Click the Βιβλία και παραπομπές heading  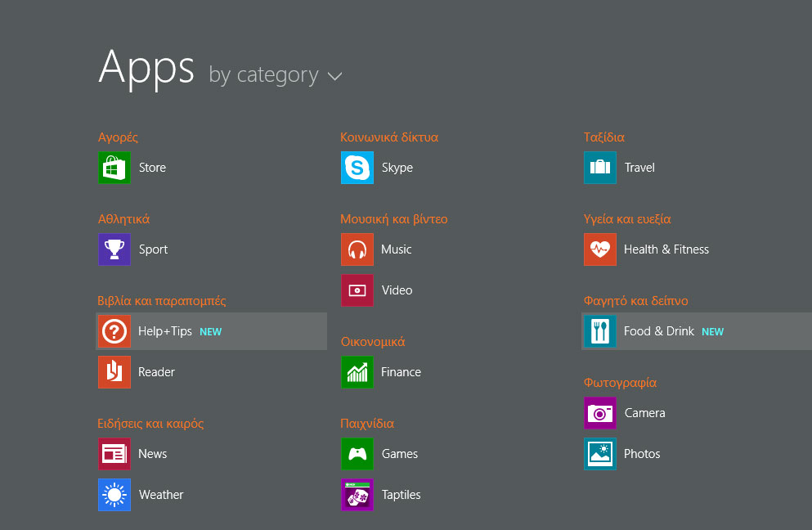pos(162,300)
